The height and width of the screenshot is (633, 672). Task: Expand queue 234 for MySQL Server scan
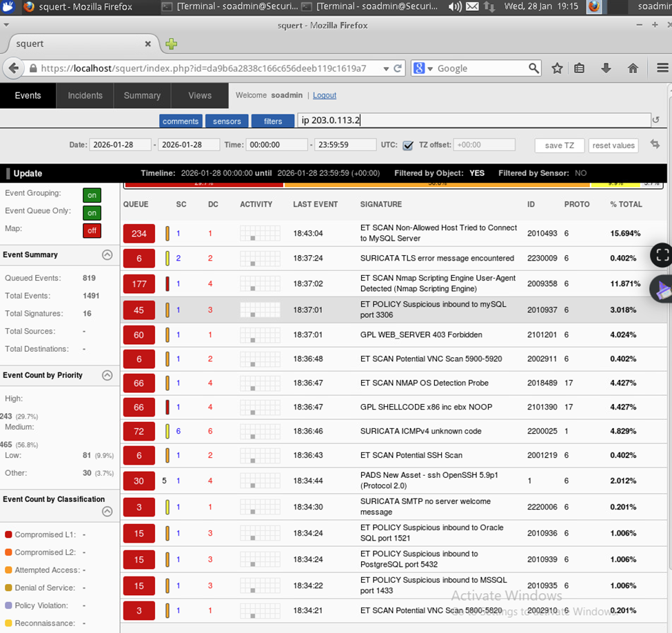[x=139, y=234]
